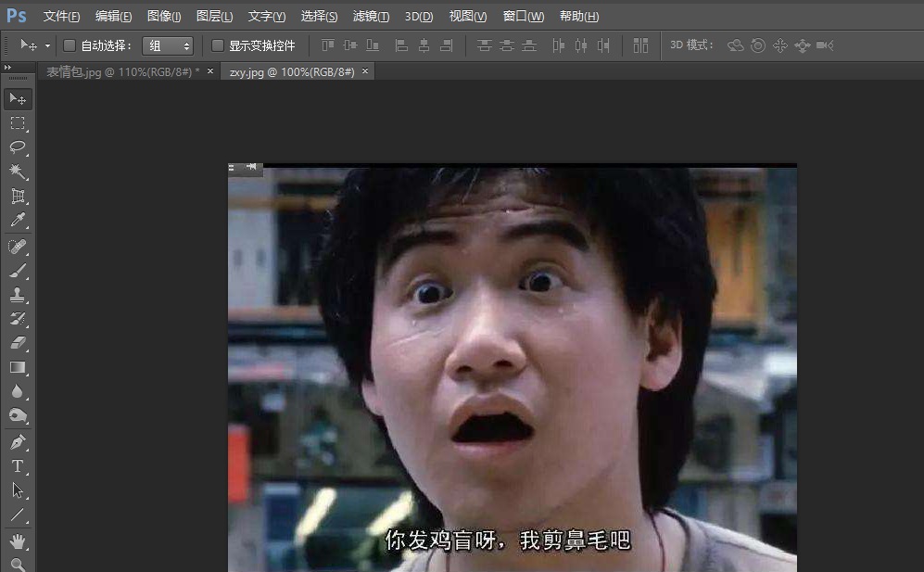Select the Gradient tool
The height and width of the screenshot is (572, 924).
(18, 367)
